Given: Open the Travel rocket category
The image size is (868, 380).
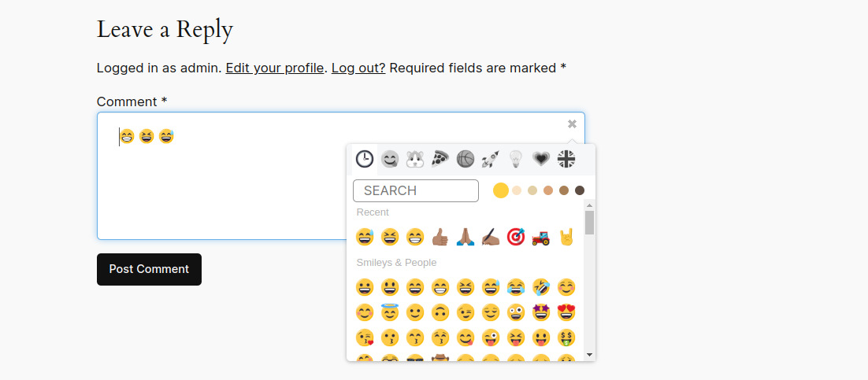Looking at the screenshot, I should 491,159.
